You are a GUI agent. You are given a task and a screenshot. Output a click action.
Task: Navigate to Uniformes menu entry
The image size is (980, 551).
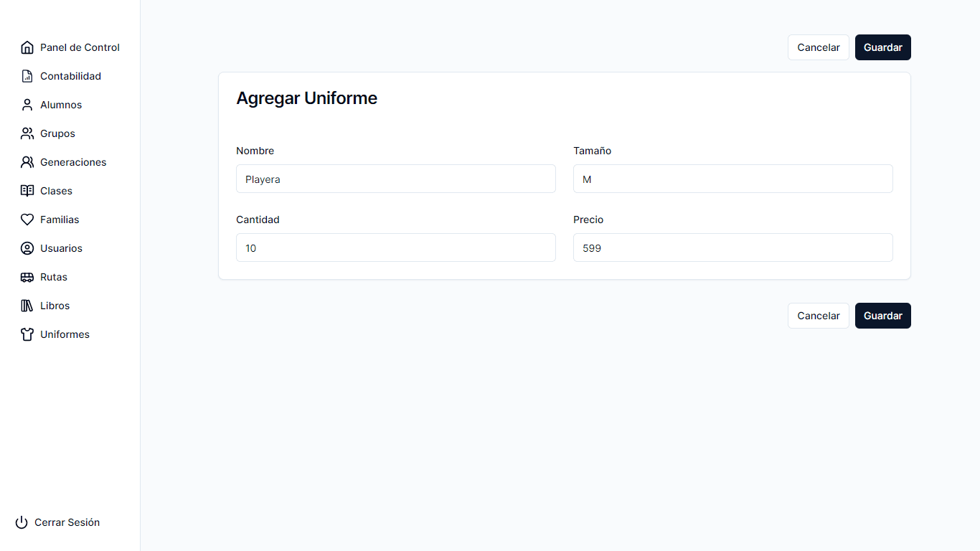[x=65, y=334]
